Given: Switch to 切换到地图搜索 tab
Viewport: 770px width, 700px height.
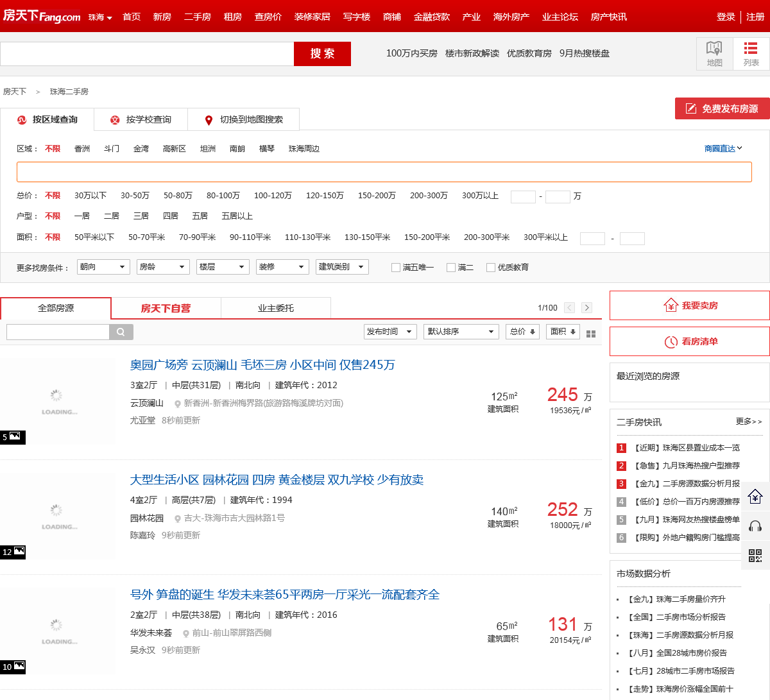Looking at the screenshot, I should click(244, 120).
